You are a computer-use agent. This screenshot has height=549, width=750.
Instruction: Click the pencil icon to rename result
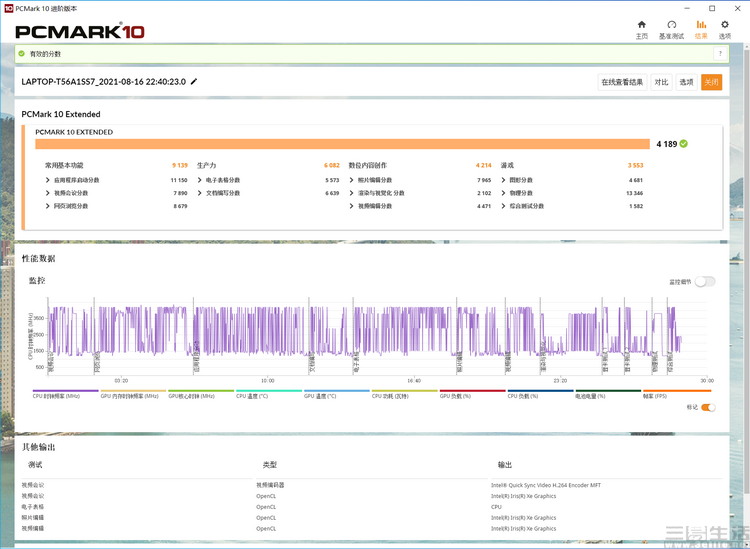(194, 81)
